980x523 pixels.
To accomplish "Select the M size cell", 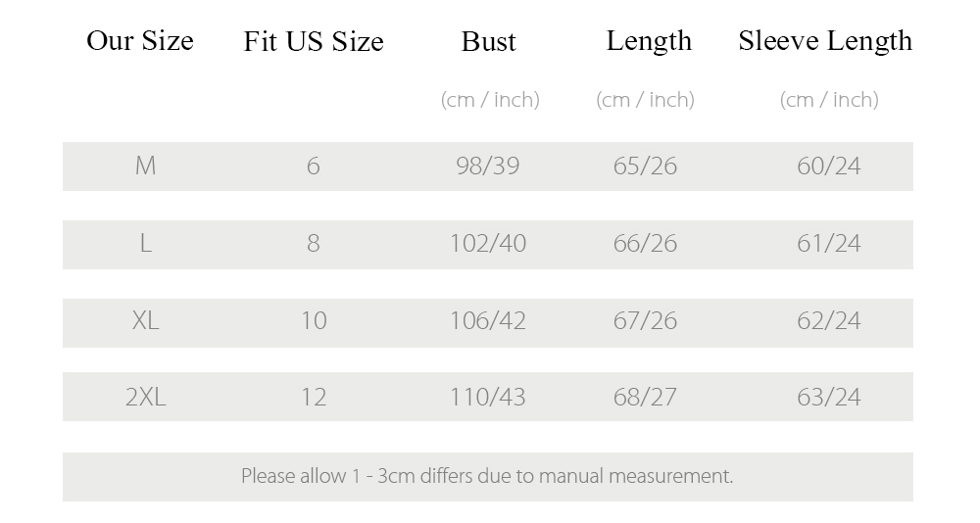I will point(146,166).
